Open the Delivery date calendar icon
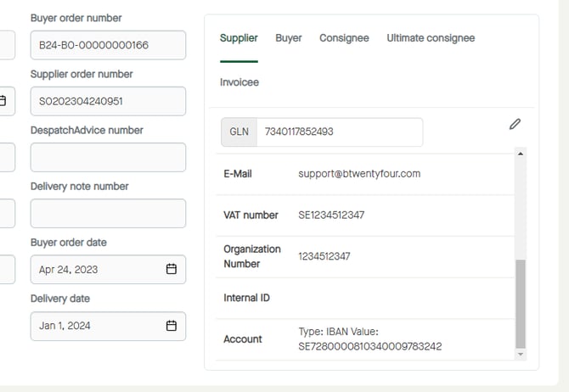Screen dimensions: 569x392 click(x=172, y=326)
